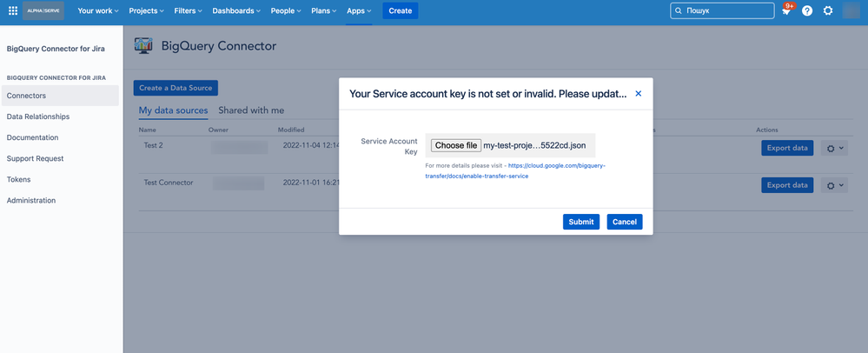Click the Name column header
The image size is (868, 353).
147,130
